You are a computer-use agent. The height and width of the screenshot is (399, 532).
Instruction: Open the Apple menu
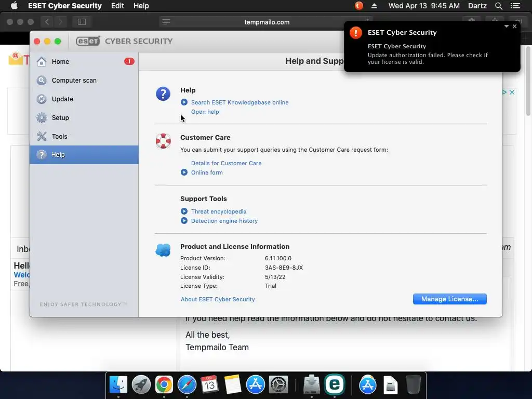click(14, 5)
